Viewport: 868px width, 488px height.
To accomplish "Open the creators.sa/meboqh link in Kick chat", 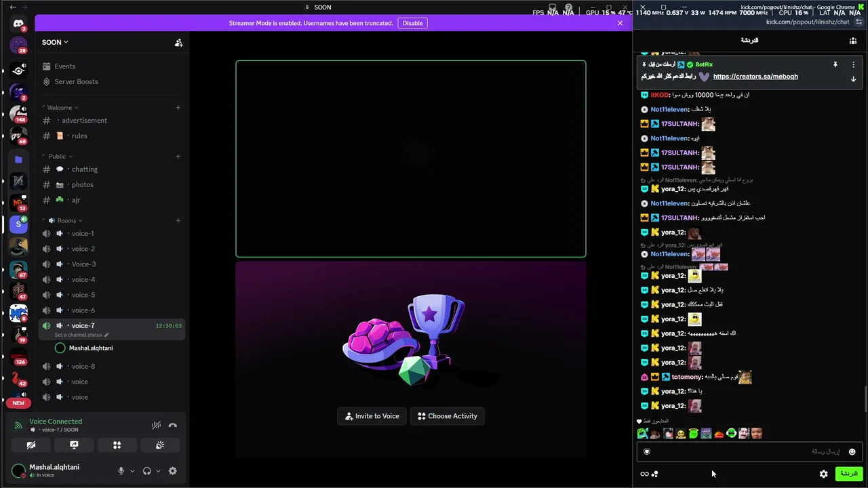I will (755, 77).
